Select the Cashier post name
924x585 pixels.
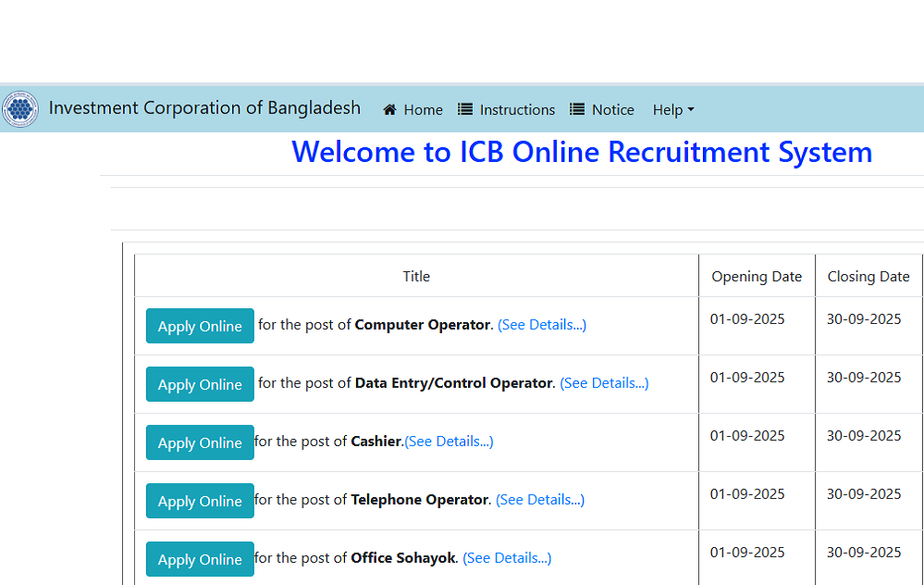tap(376, 442)
